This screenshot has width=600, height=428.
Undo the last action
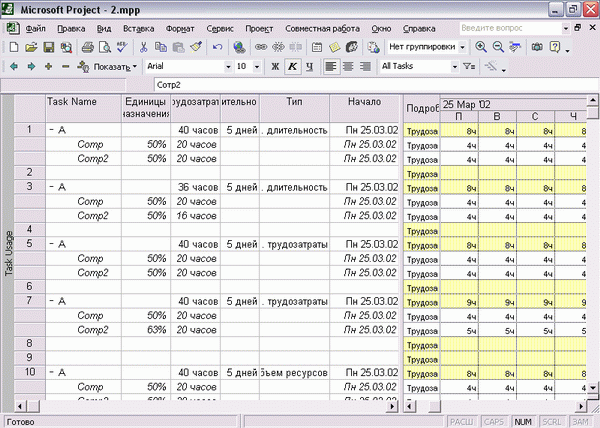pos(217,47)
